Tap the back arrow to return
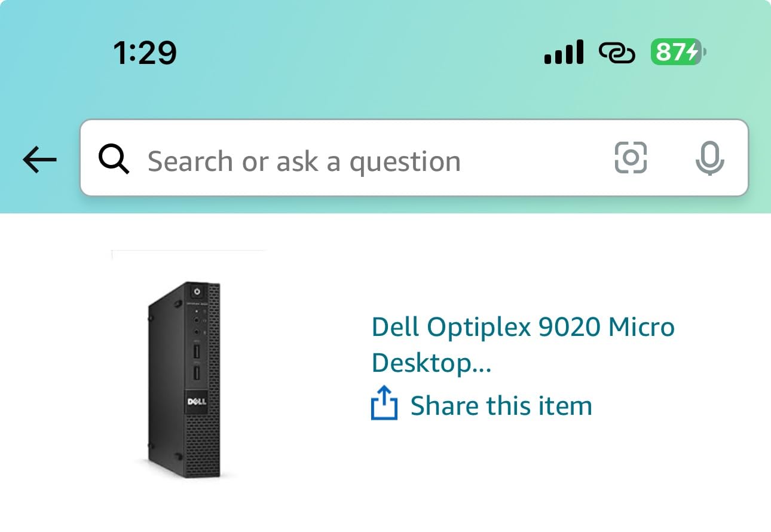This screenshot has height=532, width=771. (38, 159)
